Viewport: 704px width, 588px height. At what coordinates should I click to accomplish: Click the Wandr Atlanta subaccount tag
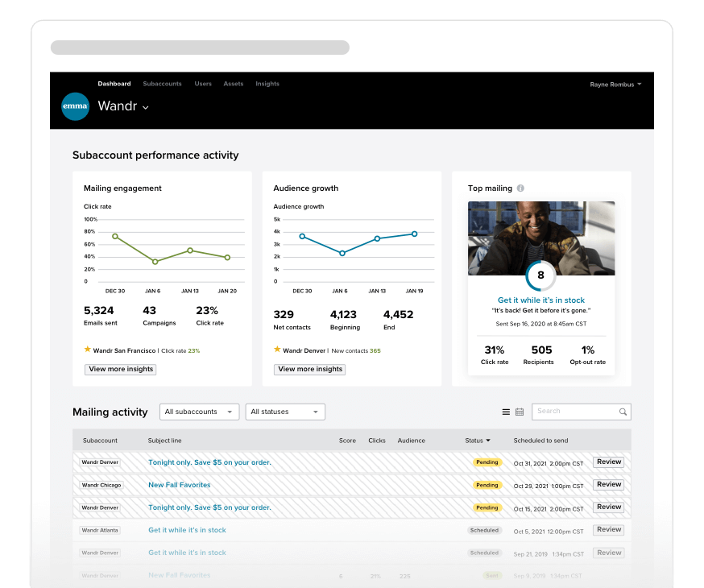(x=100, y=530)
